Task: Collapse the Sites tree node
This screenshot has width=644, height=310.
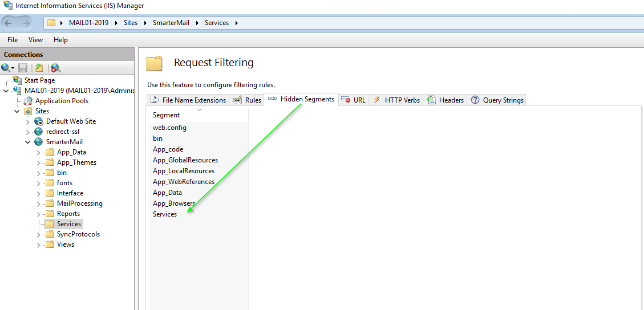Action: pos(17,111)
